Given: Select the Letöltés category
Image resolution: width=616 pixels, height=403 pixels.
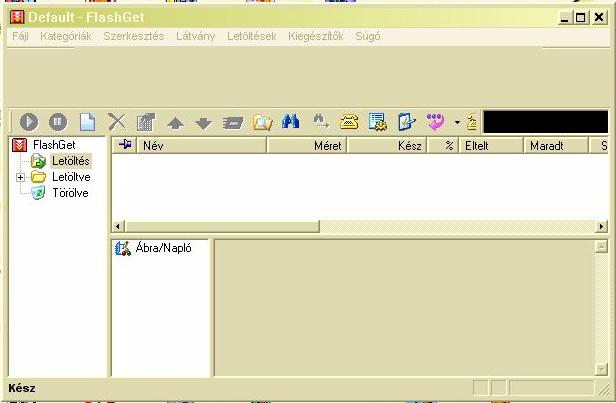Looking at the screenshot, I should [71, 161].
